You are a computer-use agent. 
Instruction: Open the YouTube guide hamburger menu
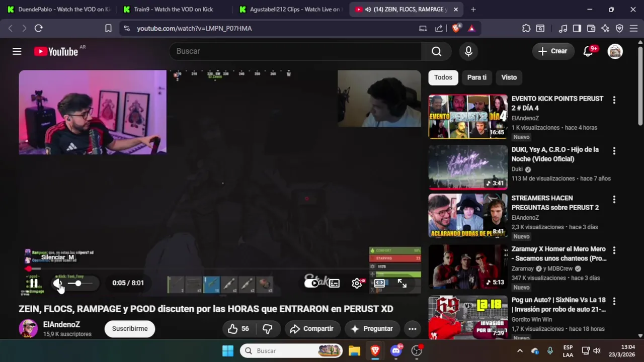[x=17, y=51]
